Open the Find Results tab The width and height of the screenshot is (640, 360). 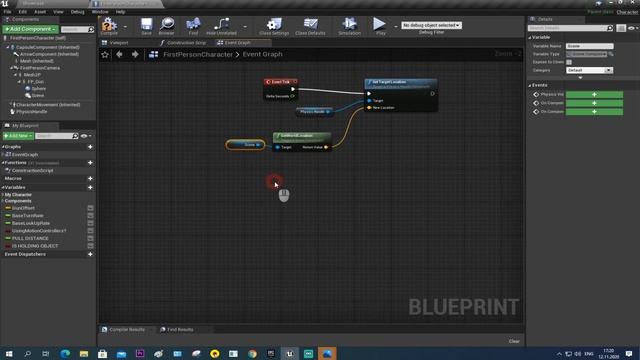[180, 329]
